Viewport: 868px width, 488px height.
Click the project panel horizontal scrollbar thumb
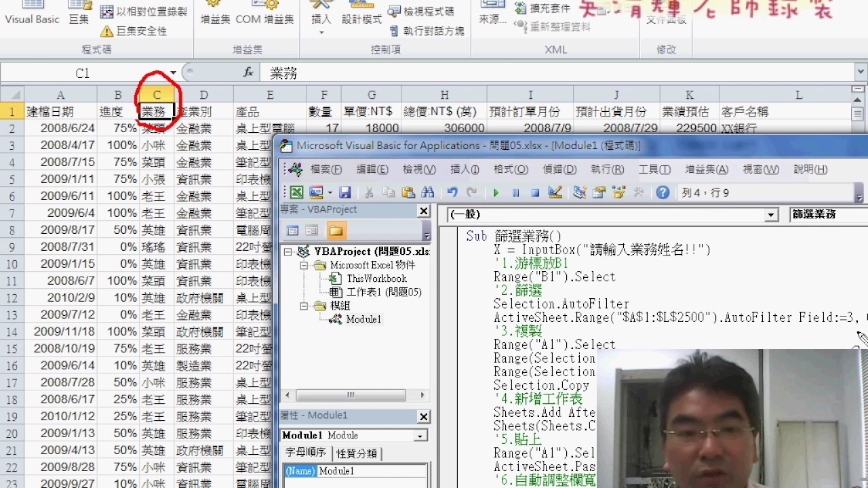click(x=351, y=395)
